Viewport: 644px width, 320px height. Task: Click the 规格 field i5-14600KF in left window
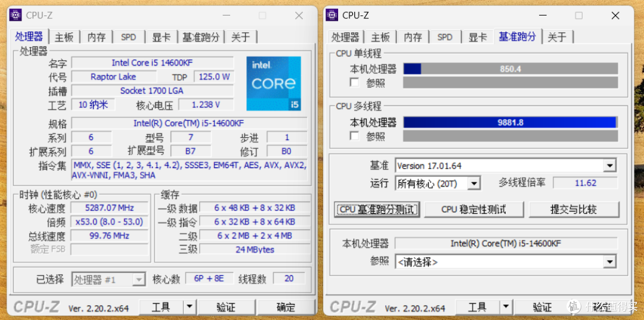(189, 123)
